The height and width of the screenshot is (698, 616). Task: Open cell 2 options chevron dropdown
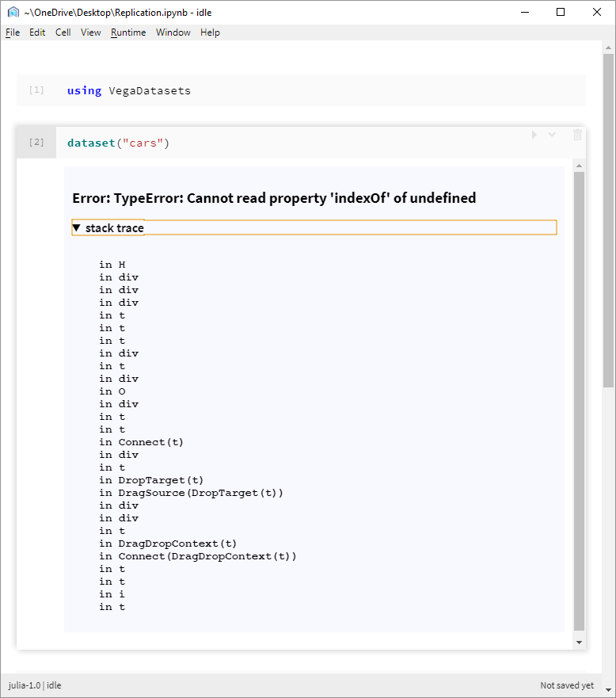[552, 135]
